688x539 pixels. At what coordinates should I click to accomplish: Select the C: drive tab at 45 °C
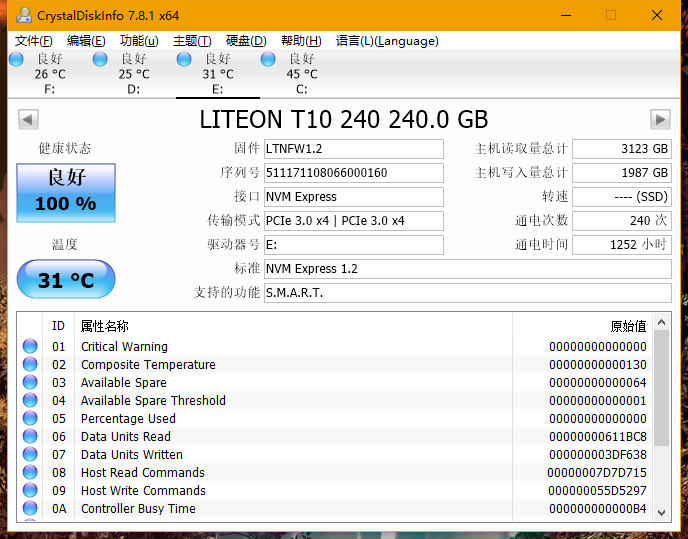(302, 74)
